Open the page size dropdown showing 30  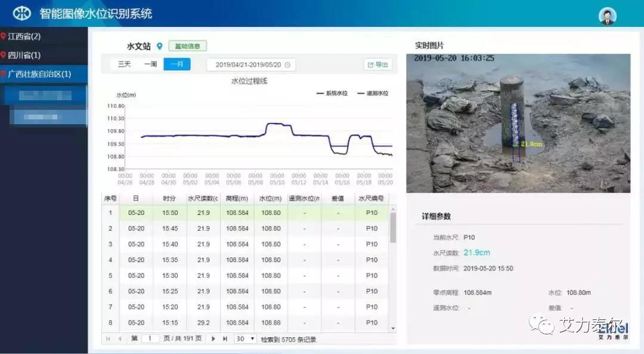tap(244, 339)
